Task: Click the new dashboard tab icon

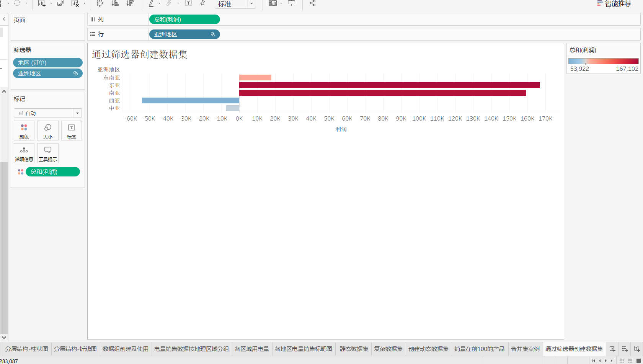Action: pyautogui.click(x=625, y=349)
